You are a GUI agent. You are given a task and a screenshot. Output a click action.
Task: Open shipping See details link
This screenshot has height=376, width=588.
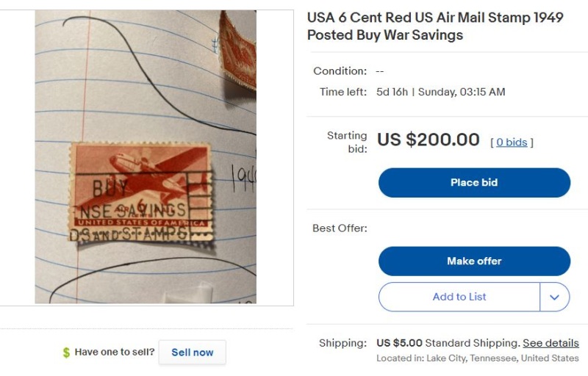tap(551, 343)
